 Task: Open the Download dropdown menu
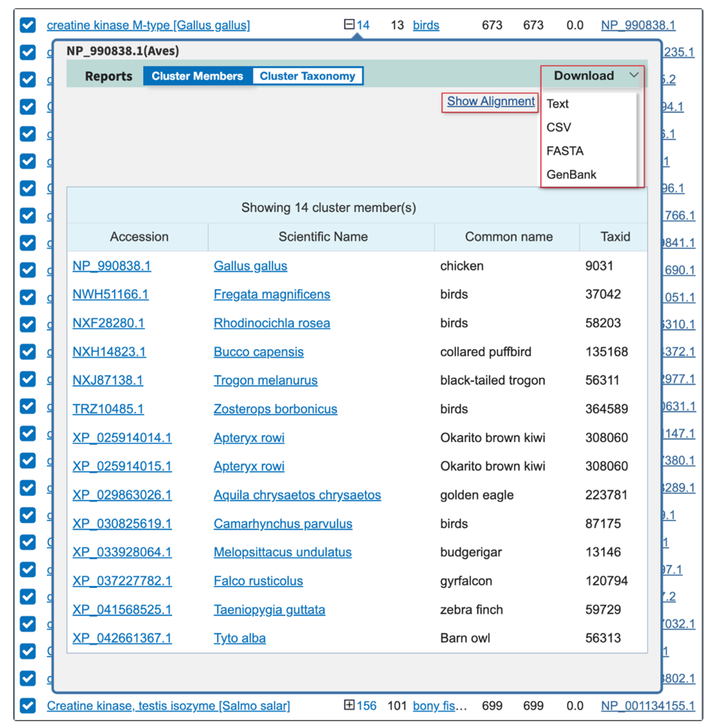coord(593,76)
